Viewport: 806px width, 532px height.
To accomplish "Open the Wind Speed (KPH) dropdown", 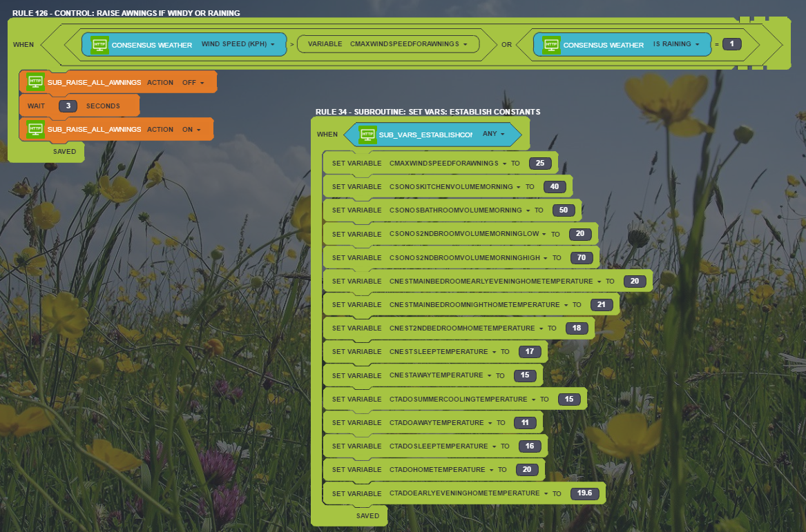I will click(x=238, y=45).
